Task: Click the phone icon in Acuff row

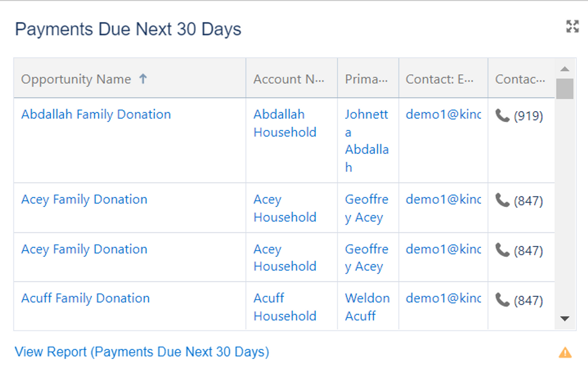Action: coord(502,300)
